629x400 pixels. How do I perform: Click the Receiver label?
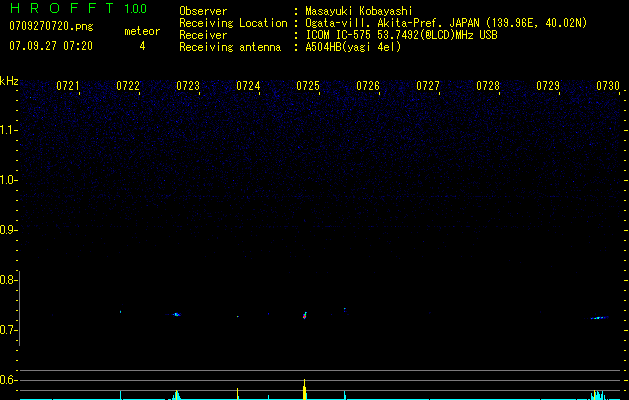pos(203,35)
